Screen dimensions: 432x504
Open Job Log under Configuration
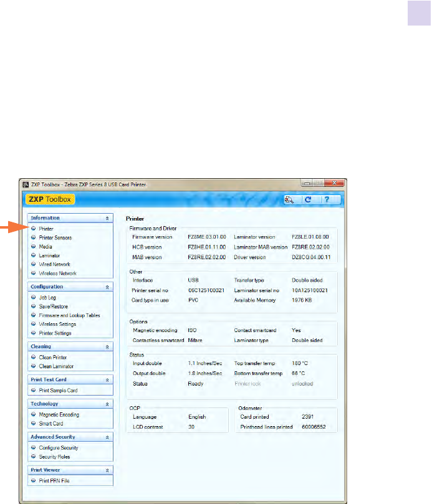coord(47,298)
